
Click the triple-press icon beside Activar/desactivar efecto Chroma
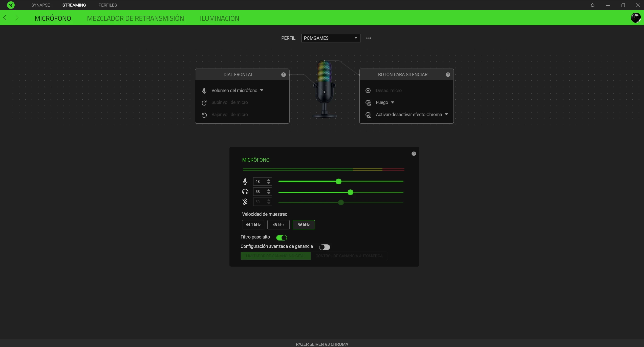click(368, 115)
